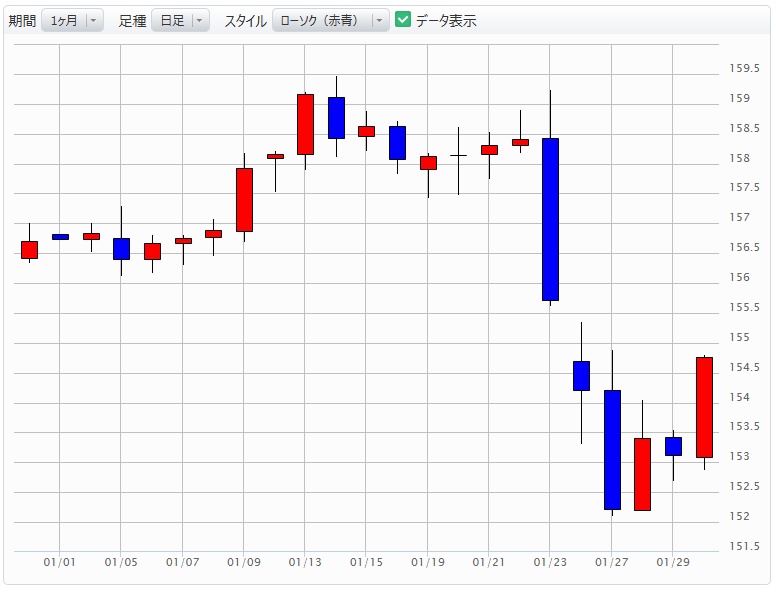Select the small red candle at 01/21
Viewport: 776px width, 597px height.
tap(489, 150)
